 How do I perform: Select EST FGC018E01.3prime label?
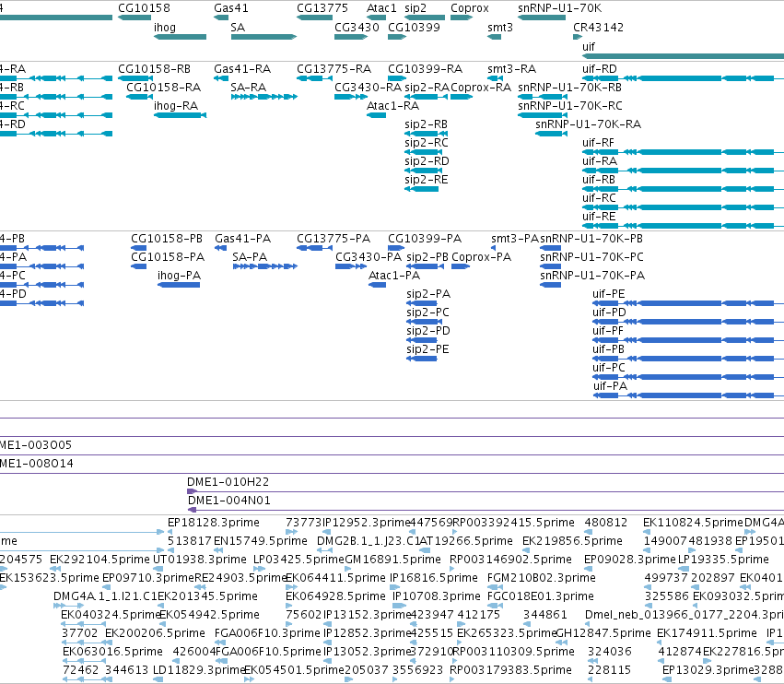541,596
